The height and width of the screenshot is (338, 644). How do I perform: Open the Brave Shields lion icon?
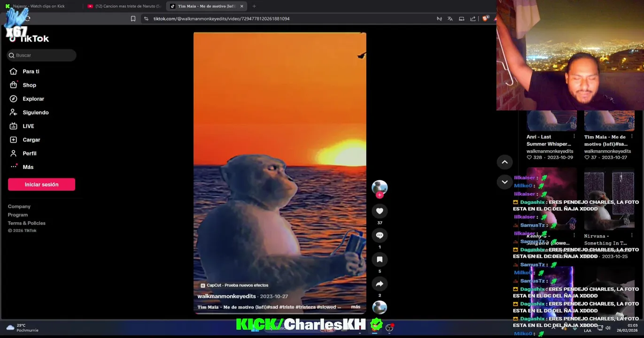point(485,19)
